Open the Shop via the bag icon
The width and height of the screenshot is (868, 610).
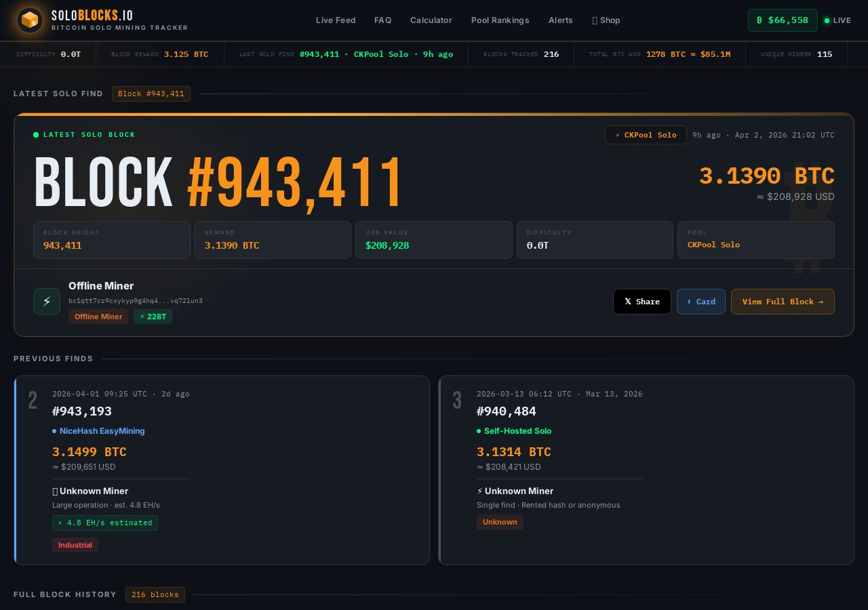[594, 20]
